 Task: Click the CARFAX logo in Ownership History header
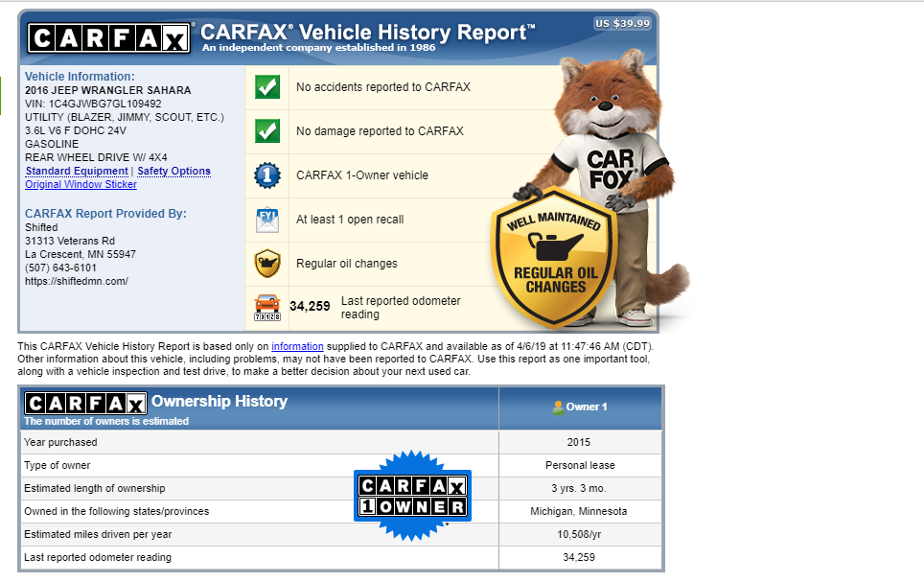click(x=85, y=404)
